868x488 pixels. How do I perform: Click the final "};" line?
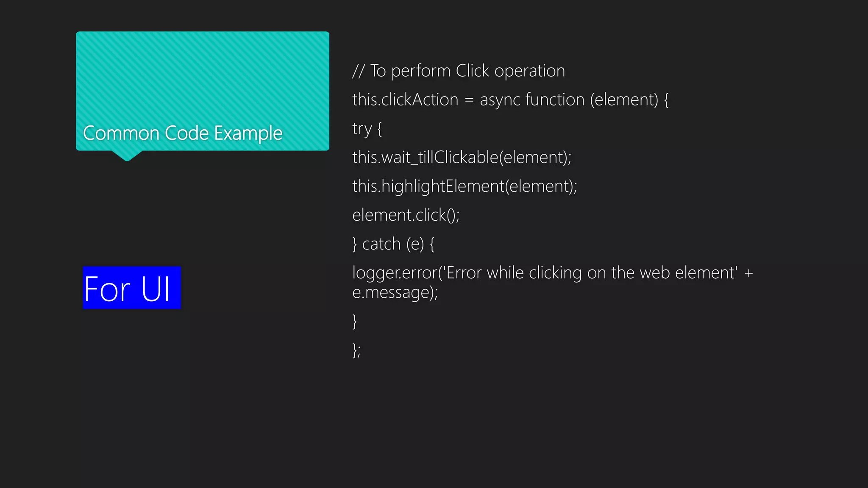coord(356,350)
